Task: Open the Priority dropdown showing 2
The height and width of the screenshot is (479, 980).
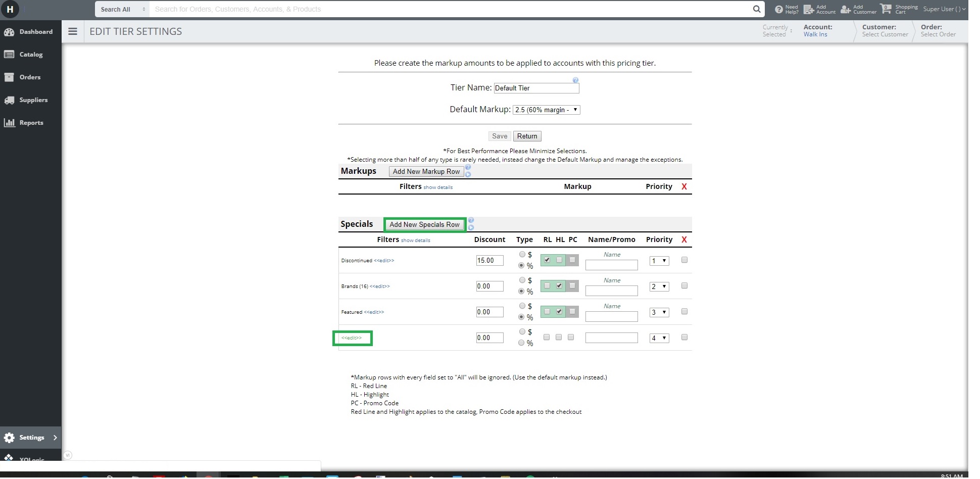Action: [x=659, y=286]
